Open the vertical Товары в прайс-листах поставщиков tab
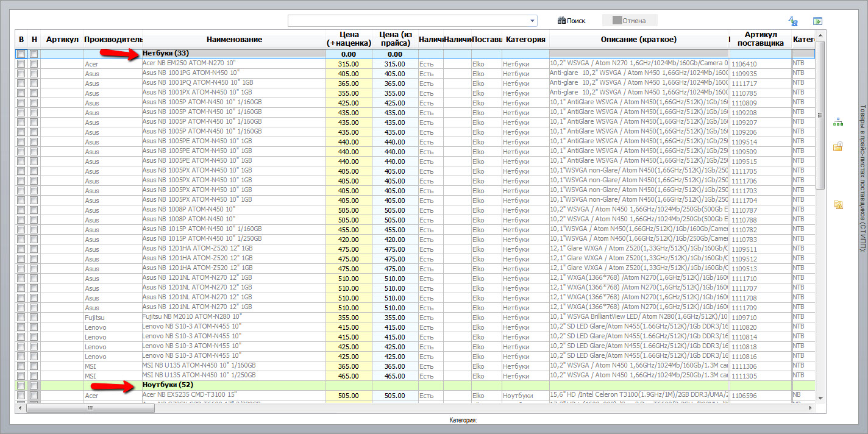Image resolution: width=868 pixels, height=434 pixels. pos(862,178)
